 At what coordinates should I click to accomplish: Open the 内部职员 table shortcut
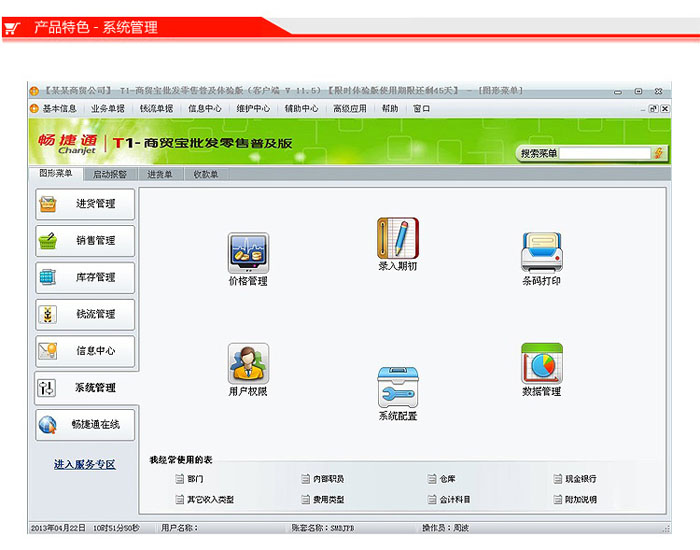coord(329,479)
